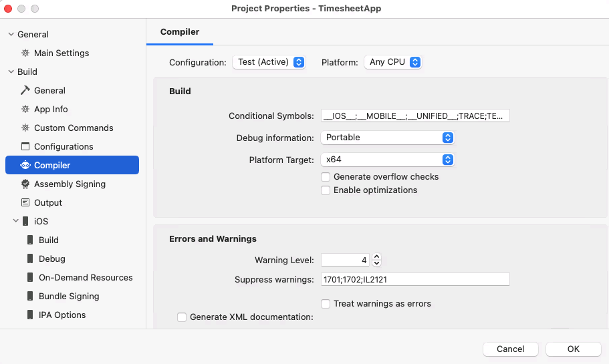Click the gear icon beside Main Settings
Image resolution: width=609 pixels, height=364 pixels.
(25, 53)
